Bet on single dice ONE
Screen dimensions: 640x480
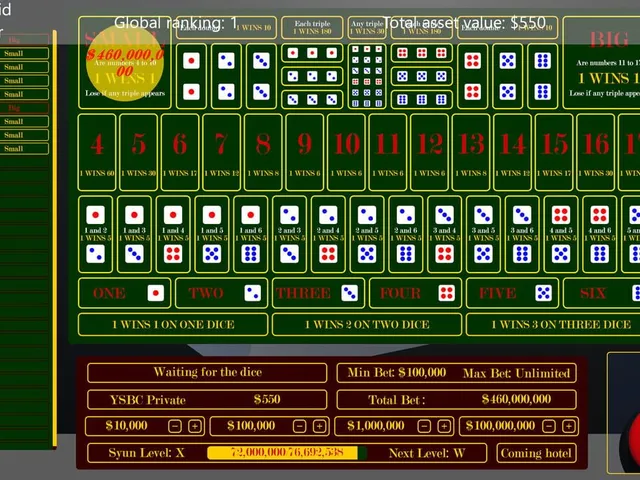tap(124, 293)
